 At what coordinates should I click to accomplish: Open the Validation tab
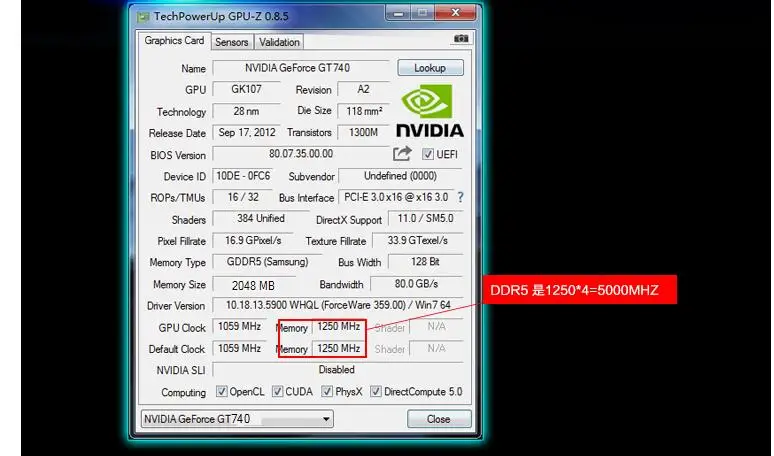tap(279, 42)
